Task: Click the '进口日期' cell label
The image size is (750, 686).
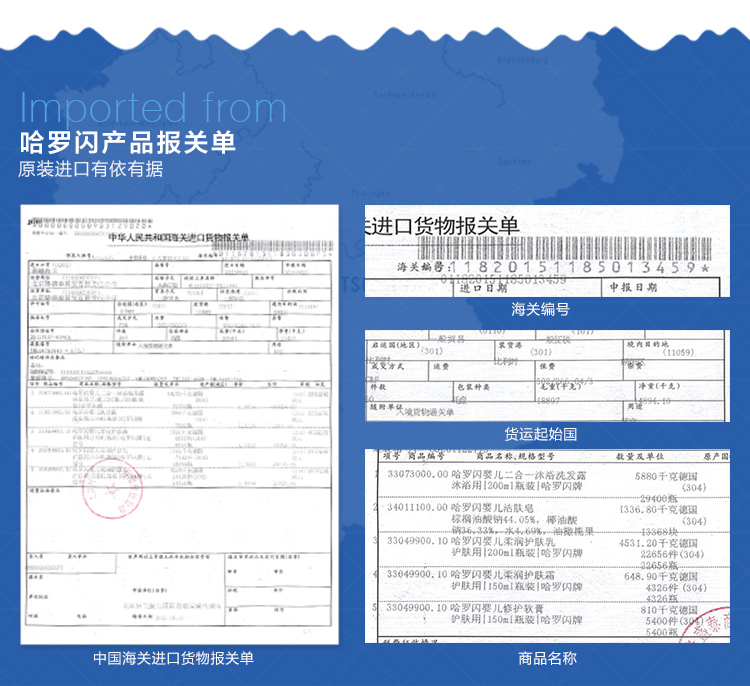Action: pos(483,288)
